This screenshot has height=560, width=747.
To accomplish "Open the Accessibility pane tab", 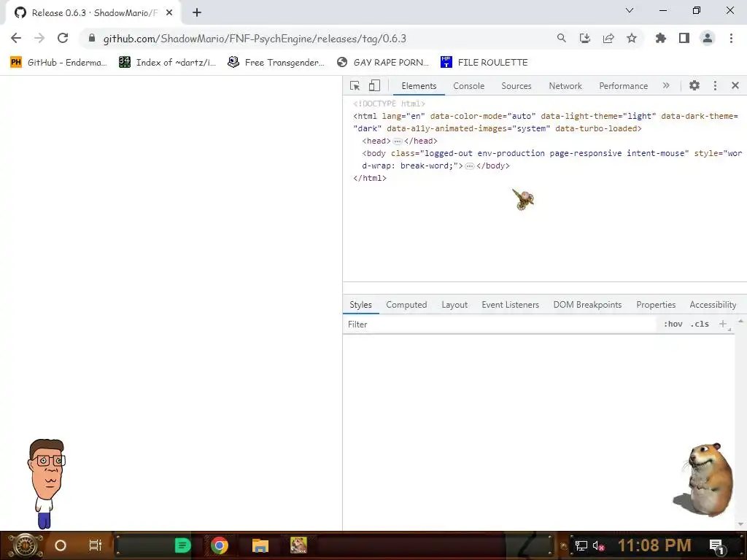I will point(713,305).
